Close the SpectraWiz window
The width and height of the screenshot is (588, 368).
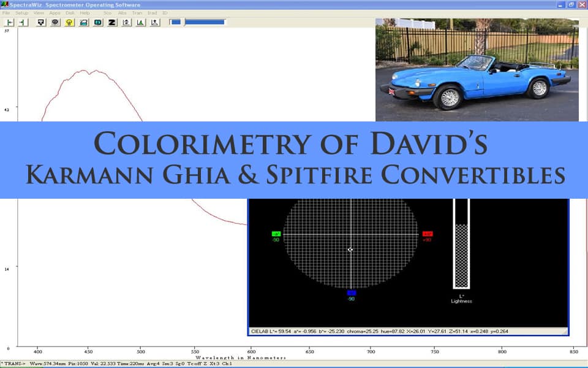tap(582, 4)
